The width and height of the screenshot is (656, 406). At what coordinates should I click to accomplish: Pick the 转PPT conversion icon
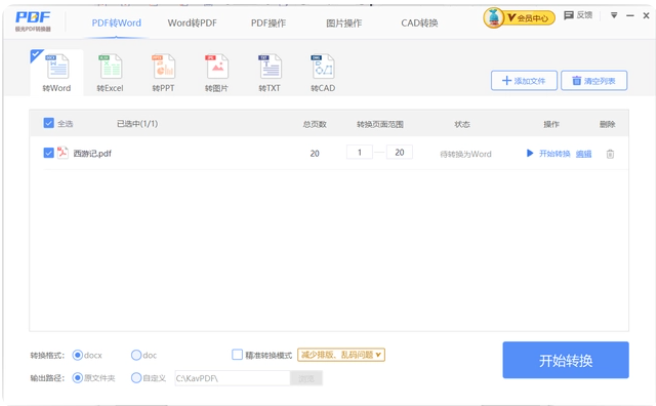point(162,68)
